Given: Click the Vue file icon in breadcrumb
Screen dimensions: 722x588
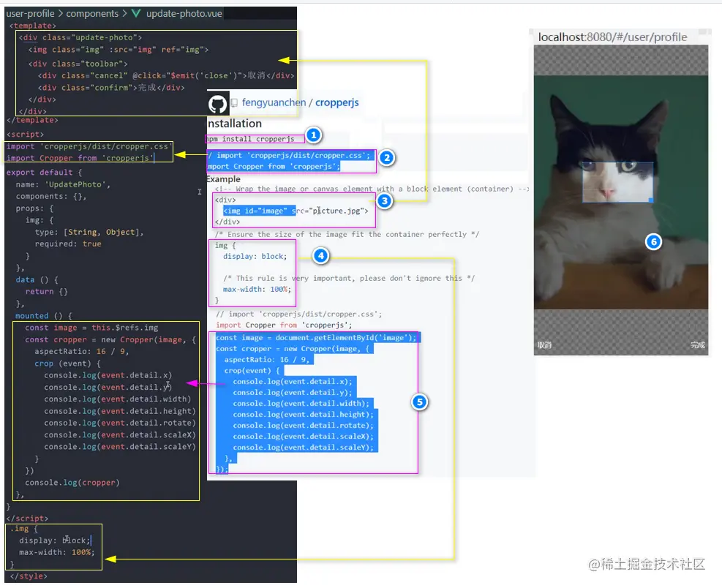Looking at the screenshot, I should (136, 13).
